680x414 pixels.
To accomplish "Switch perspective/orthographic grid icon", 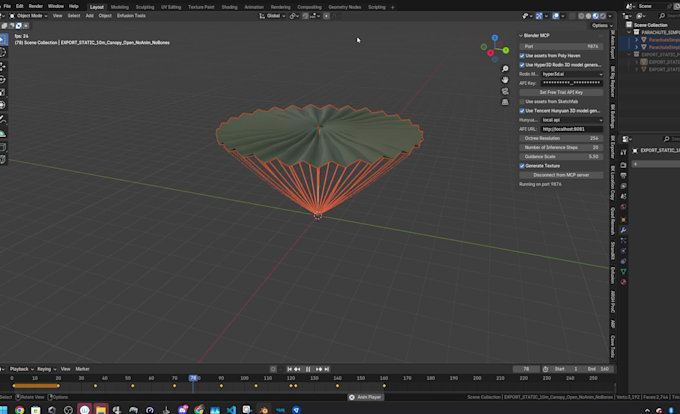I will [505, 102].
